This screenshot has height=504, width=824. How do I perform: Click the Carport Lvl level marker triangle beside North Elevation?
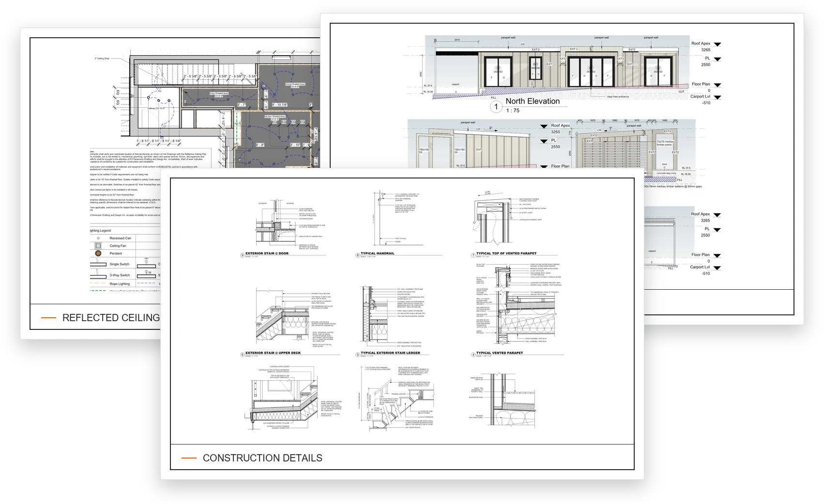click(717, 98)
